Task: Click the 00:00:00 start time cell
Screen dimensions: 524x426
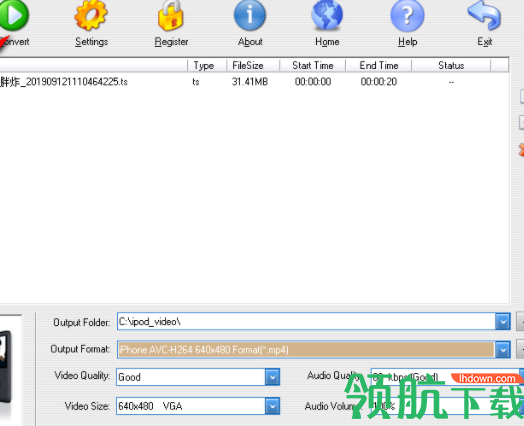Action: tap(313, 82)
